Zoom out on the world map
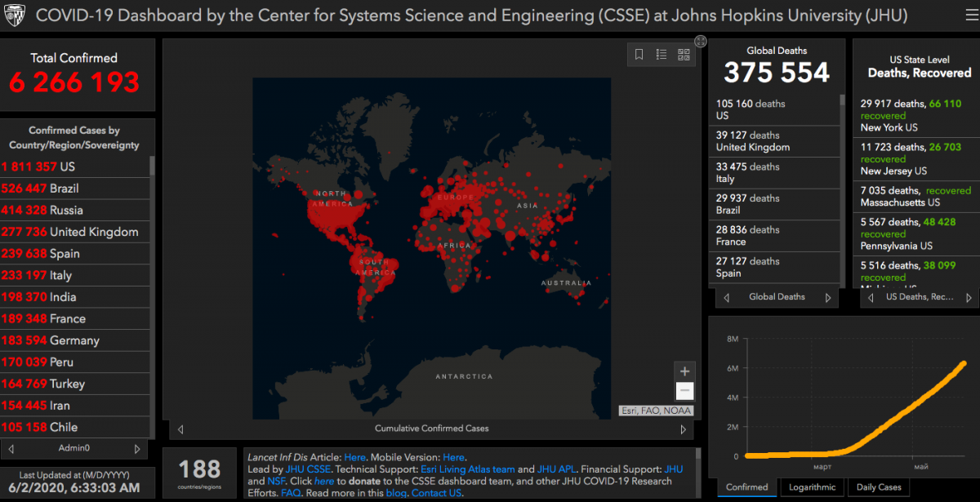This screenshot has width=980, height=502. pyautogui.click(x=685, y=391)
